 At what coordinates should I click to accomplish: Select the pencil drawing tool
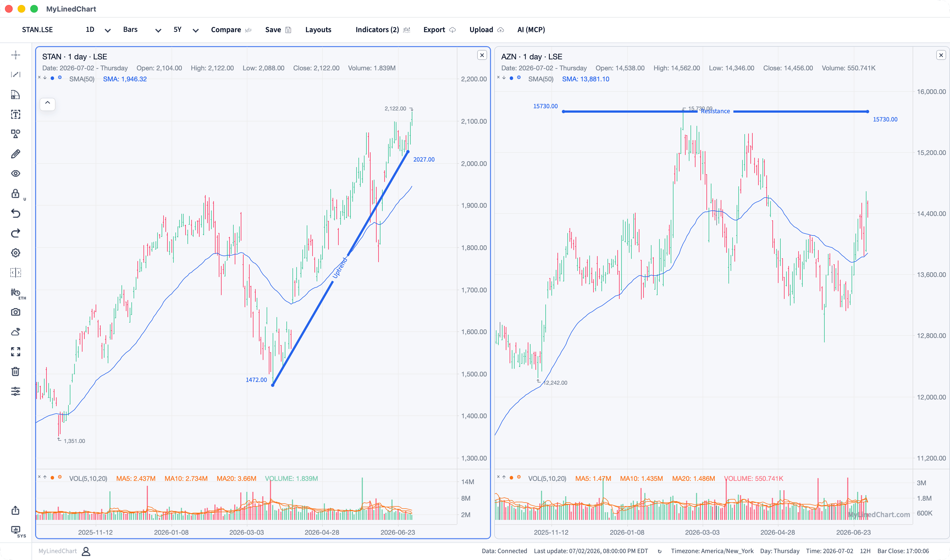point(15,154)
